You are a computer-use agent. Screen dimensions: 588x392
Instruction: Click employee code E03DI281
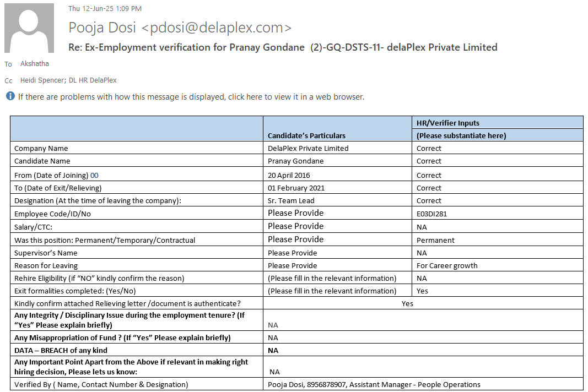431,214
